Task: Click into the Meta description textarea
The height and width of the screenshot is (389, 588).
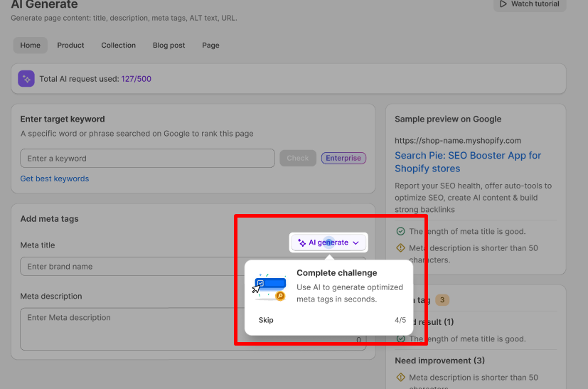Action: (128, 327)
